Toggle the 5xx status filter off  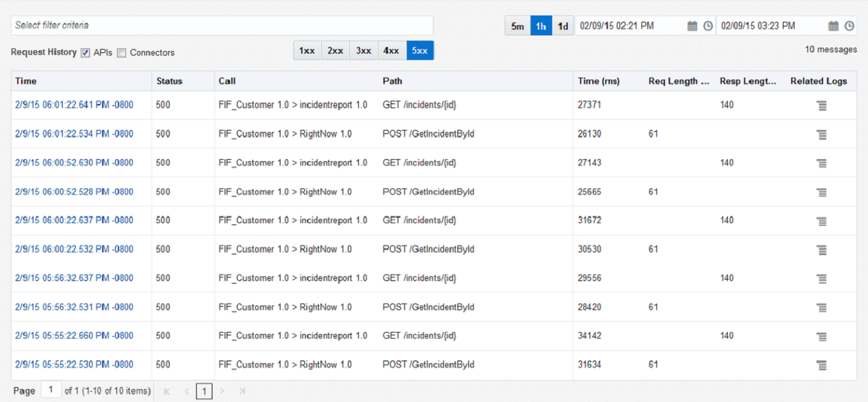click(x=419, y=51)
